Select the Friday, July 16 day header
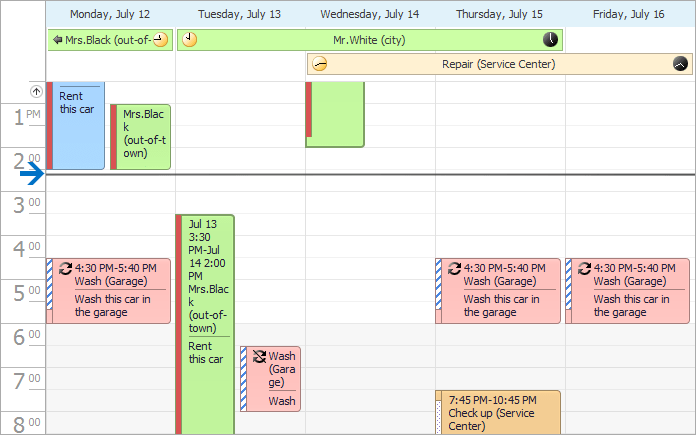This screenshot has width=696, height=435. point(629,15)
